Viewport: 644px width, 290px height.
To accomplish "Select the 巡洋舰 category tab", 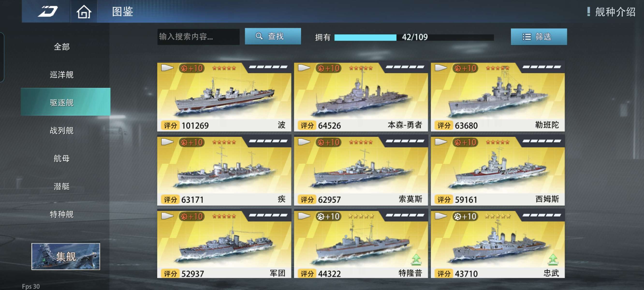I will tap(62, 74).
